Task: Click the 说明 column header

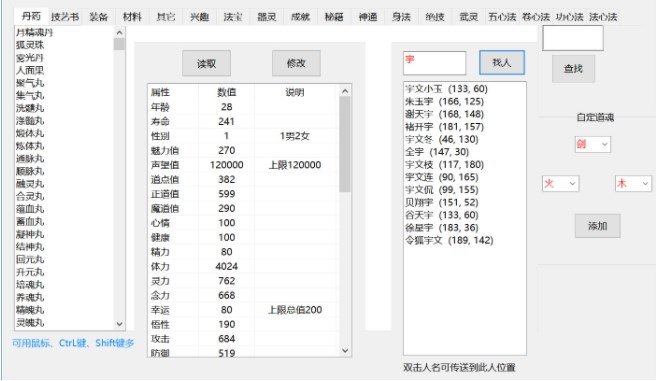Action: click(295, 92)
